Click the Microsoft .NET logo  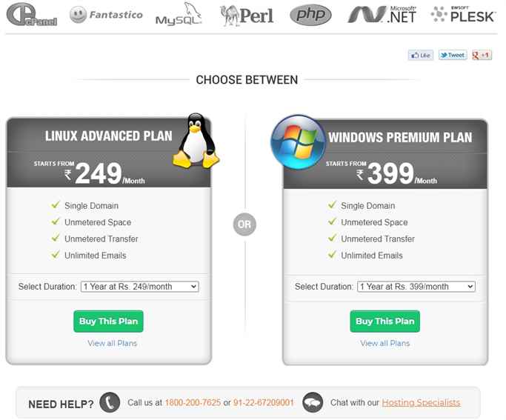click(382, 15)
